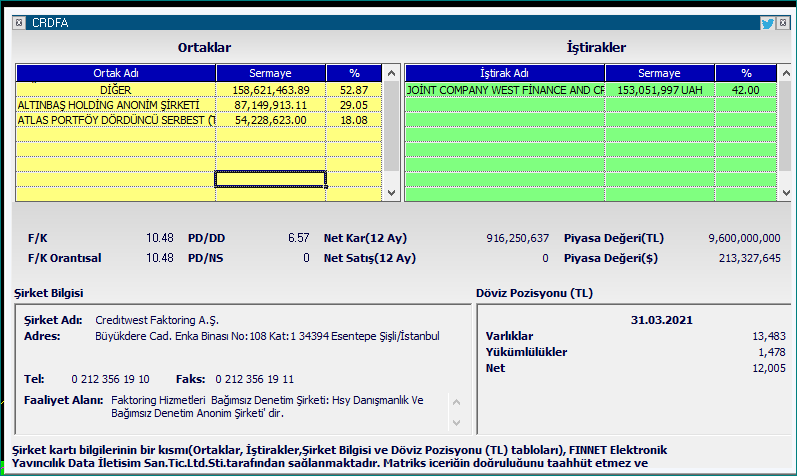Click the Şirket Bilgisi section heading
The width and height of the screenshot is (797, 476).
(x=49, y=293)
